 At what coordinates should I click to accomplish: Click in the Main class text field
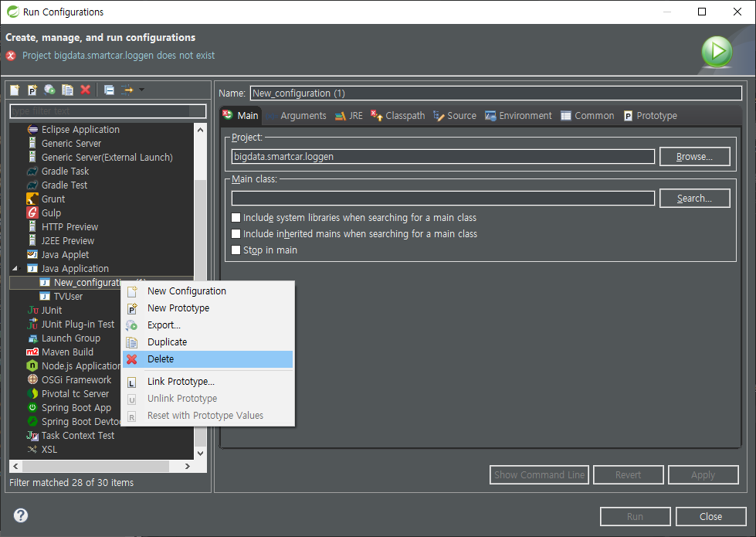pyautogui.click(x=442, y=199)
